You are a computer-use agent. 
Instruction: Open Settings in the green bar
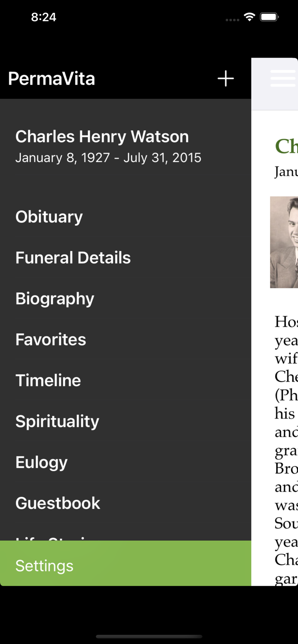[x=44, y=566]
